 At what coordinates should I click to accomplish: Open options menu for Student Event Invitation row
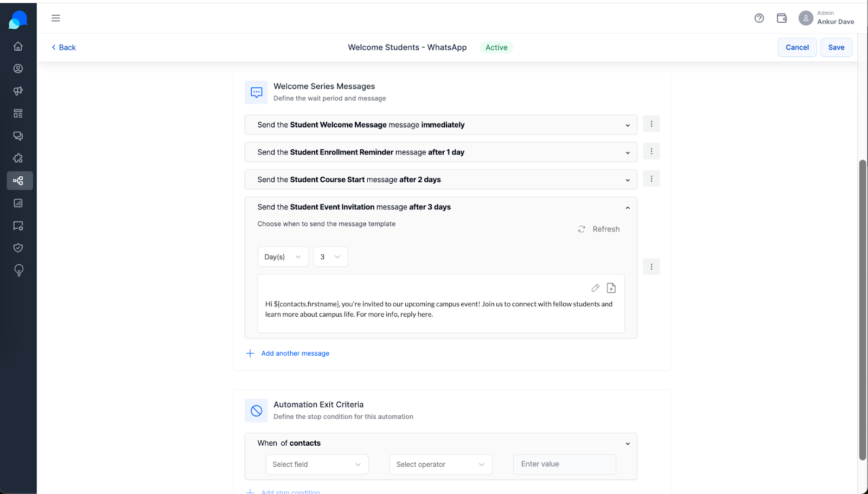(651, 267)
